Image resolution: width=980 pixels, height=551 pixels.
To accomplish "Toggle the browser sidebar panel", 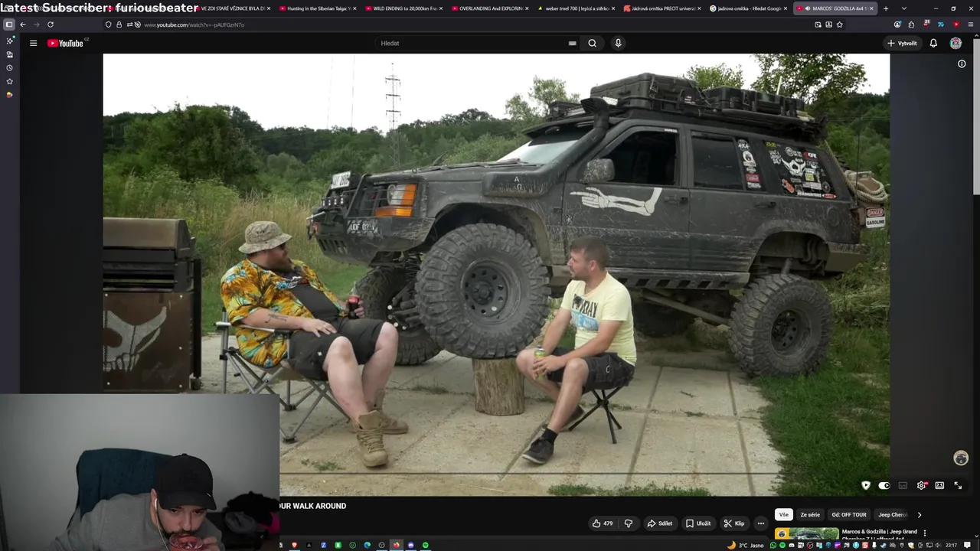I will pos(9,24).
